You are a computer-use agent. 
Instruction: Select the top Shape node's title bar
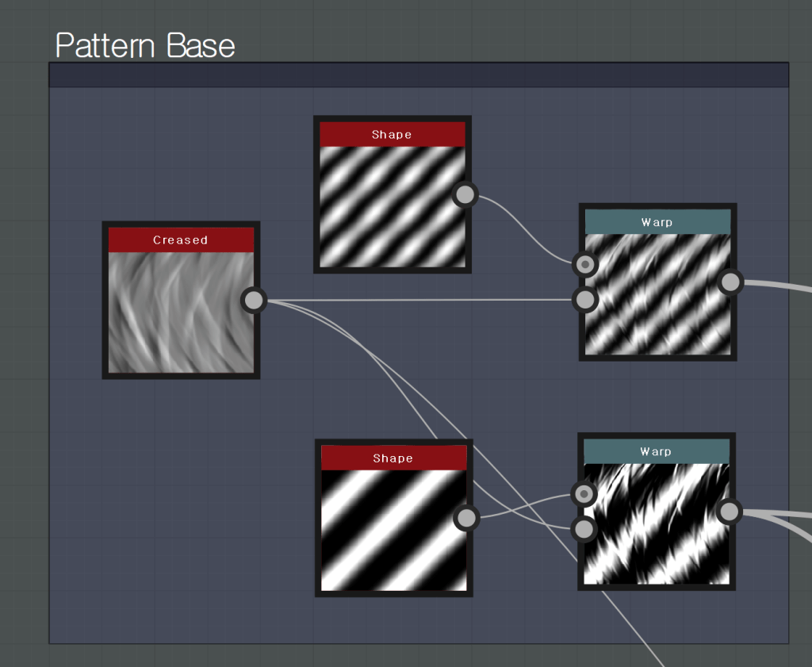coord(392,134)
